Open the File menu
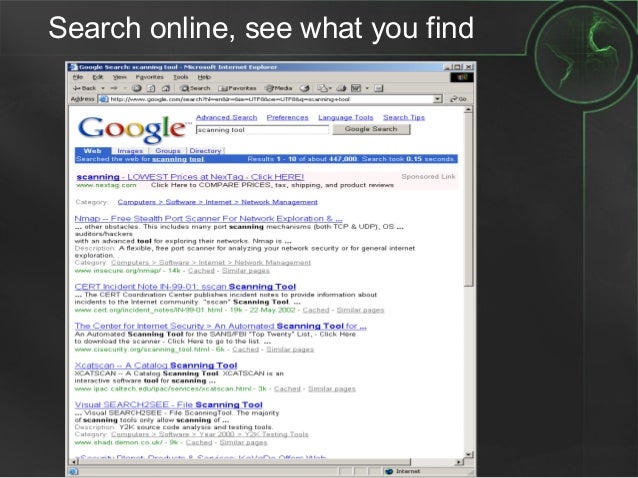Image resolution: width=638 pixels, height=478 pixels. pos(78,77)
